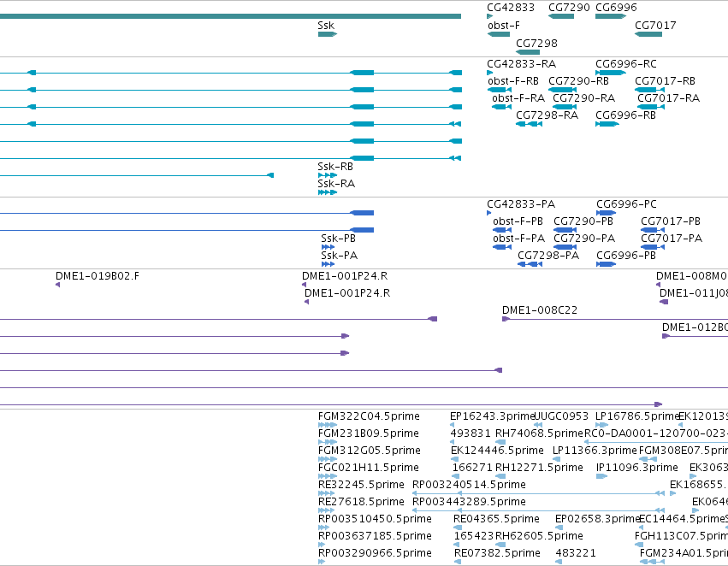
Task: Select the Ssk-PA protein arrows
Action: click(328, 264)
